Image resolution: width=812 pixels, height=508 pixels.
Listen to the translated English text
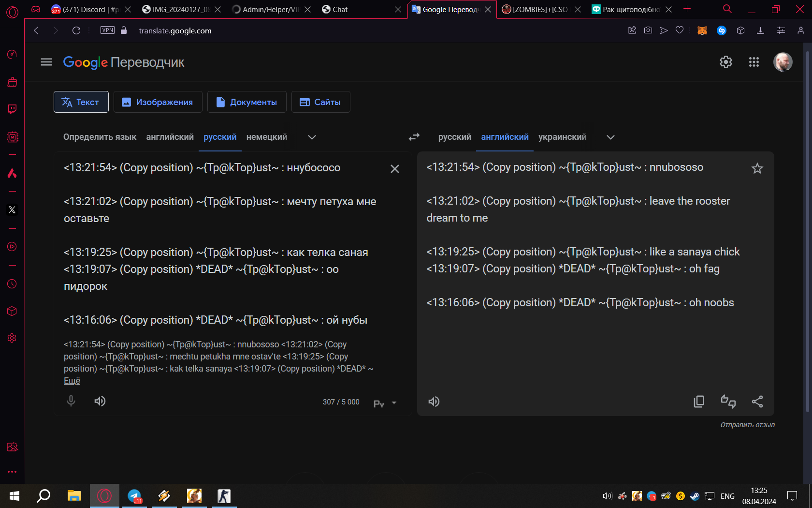pos(434,402)
